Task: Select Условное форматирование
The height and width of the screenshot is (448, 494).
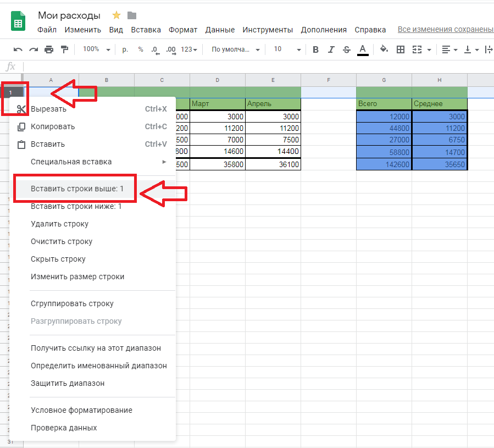Action: pos(93,410)
